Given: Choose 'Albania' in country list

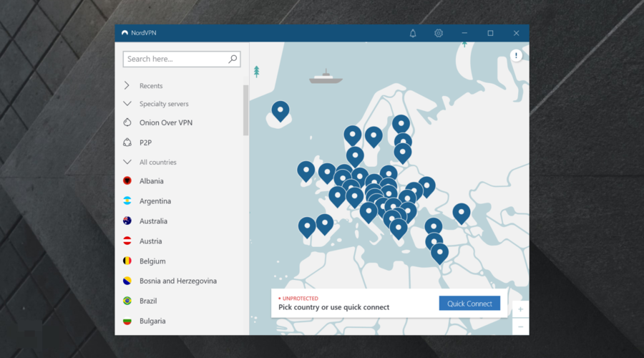Looking at the screenshot, I should [151, 181].
